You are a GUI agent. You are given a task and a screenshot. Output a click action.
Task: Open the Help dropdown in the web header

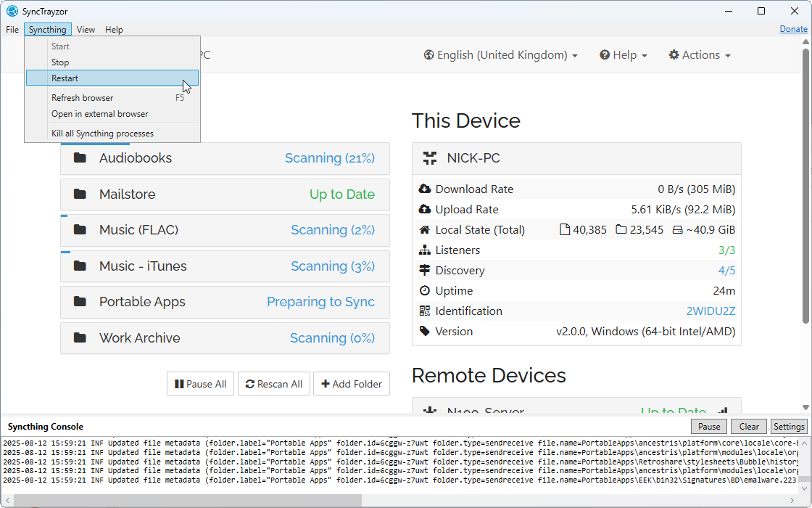(x=623, y=55)
